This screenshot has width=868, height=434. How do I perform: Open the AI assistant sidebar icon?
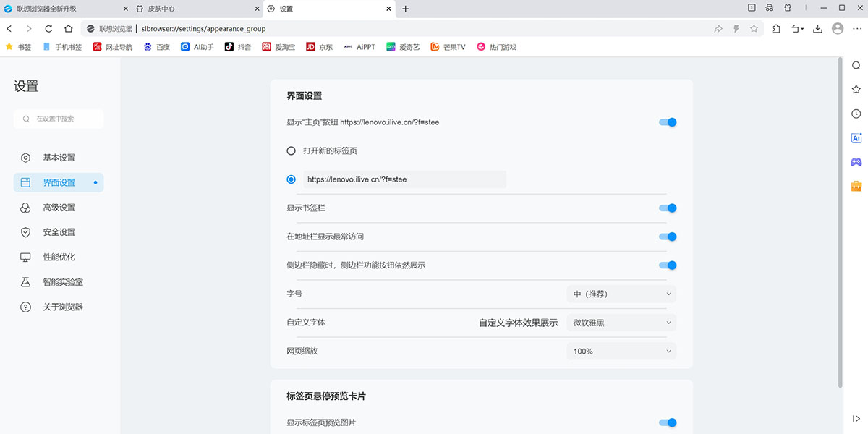856,138
